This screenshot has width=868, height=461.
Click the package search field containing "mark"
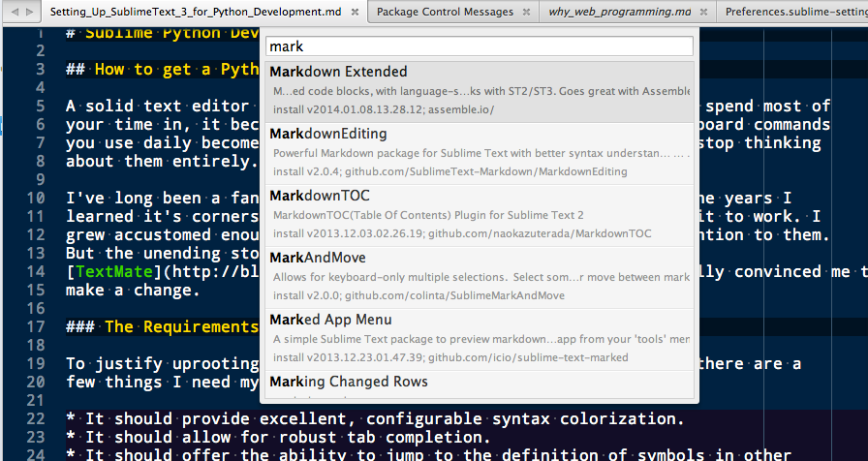pos(480,46)
